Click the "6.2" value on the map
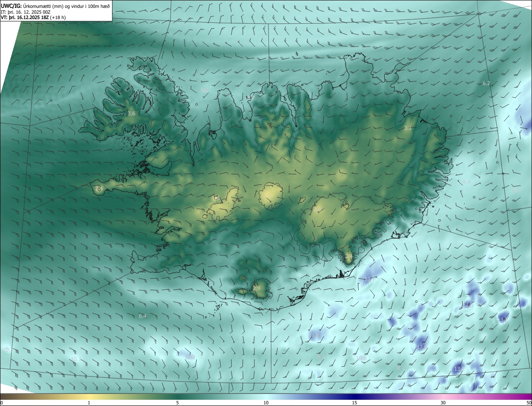This screenshot has height=406, width=532. coord(486,83)
